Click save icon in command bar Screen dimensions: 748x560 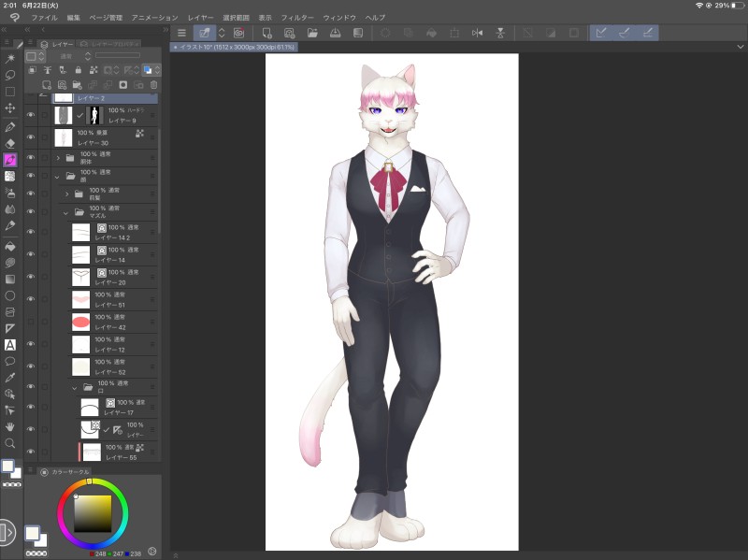pyautogui.click(x=336, y=33)
